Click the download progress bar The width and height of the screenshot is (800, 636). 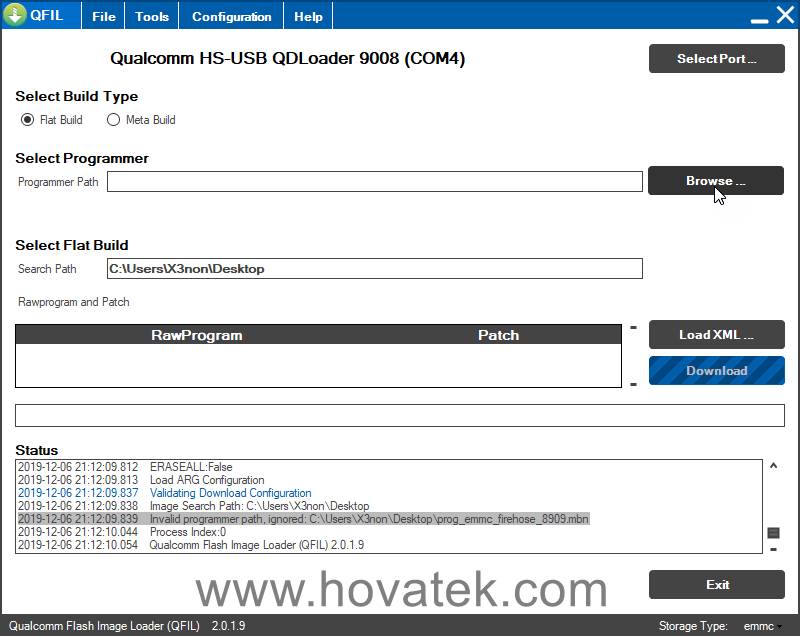click(x=399, y=415)
